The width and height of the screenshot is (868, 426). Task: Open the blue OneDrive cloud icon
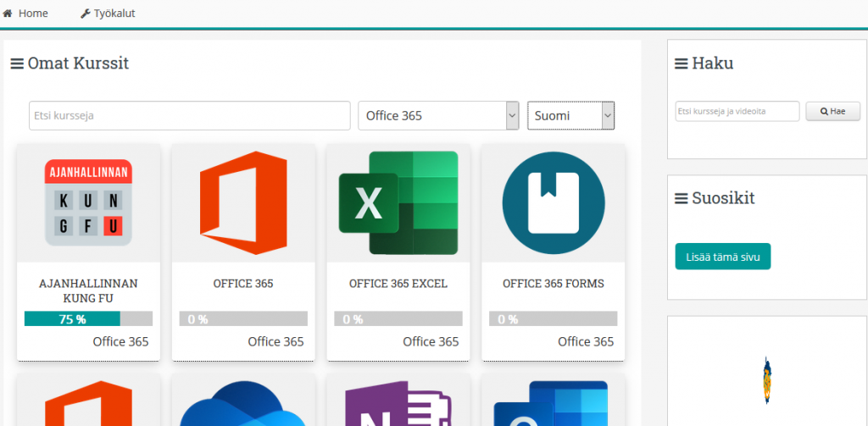(x=243, y=405)
